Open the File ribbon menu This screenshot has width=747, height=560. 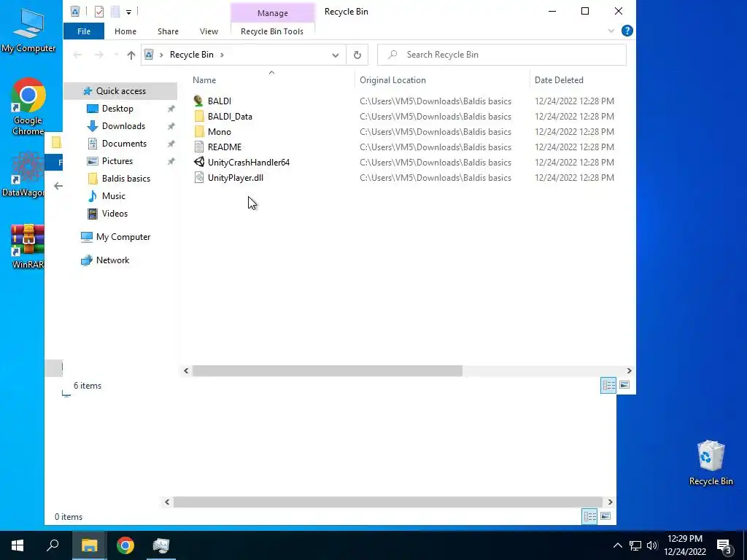(x=84, y=31)
